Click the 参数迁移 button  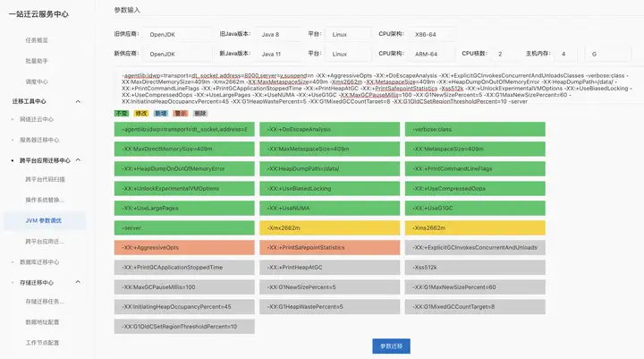pos(392,346)
